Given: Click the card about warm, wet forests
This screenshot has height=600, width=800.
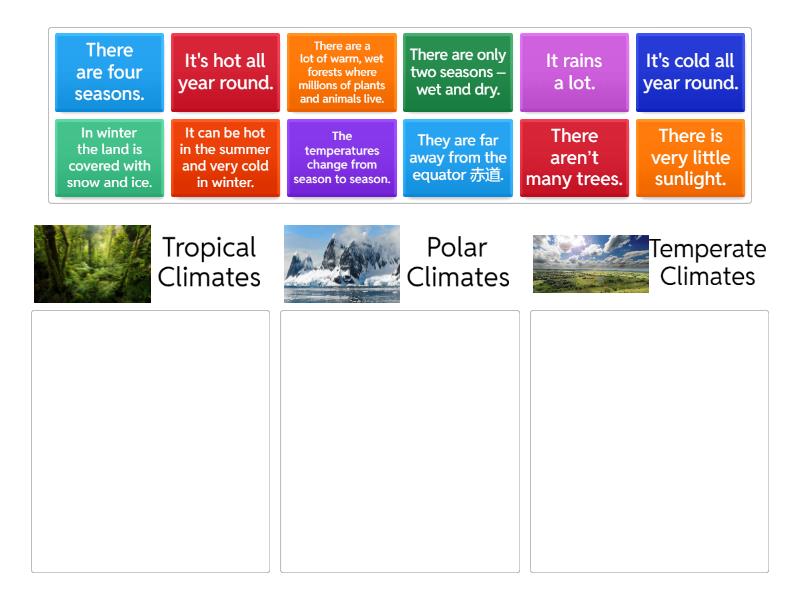Looking at the screenshot, I should pos(341,73).
